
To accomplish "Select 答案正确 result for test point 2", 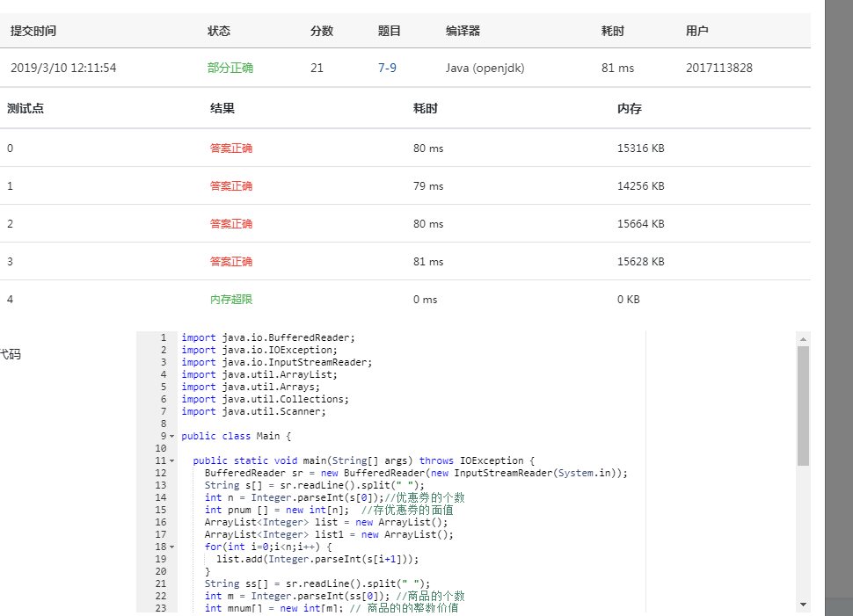I will tap(231, 224).
